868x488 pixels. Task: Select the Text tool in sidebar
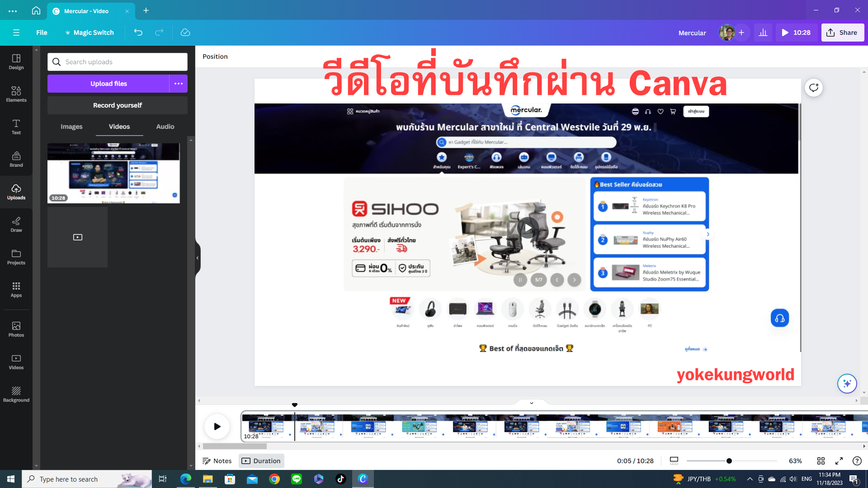coord(16,127)
